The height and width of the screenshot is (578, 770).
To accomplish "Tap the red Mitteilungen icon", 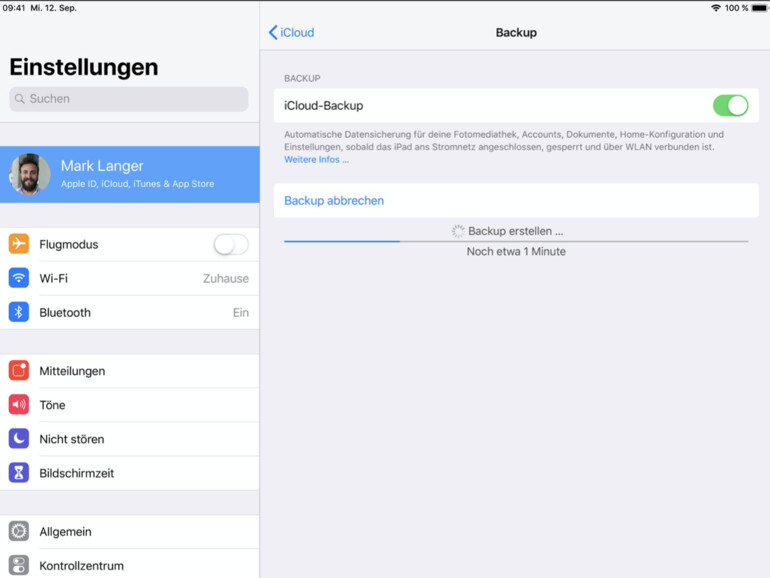I will tap(19, 371).
